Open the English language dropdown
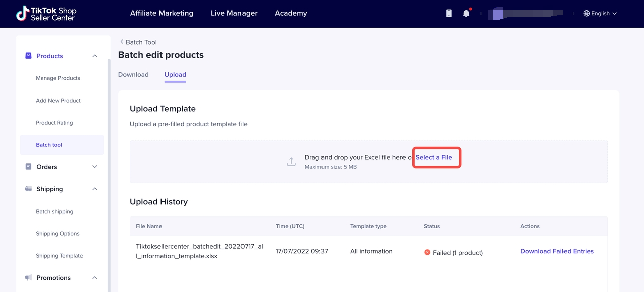This screenshot has width=644, height=292. pyautogui.click(x=600, y=14)
